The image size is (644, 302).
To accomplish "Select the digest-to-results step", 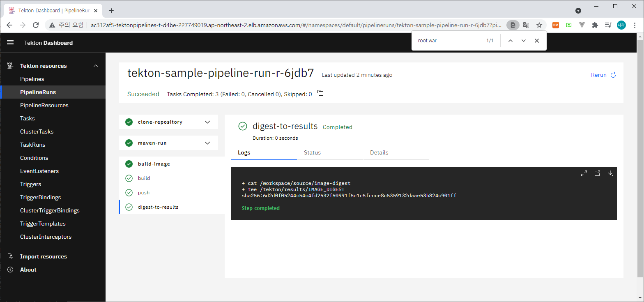I will click(x=172, y=207).
